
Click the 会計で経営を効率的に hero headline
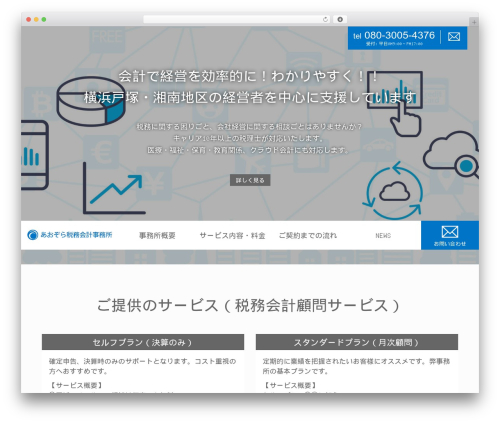(x=248, y=76)
